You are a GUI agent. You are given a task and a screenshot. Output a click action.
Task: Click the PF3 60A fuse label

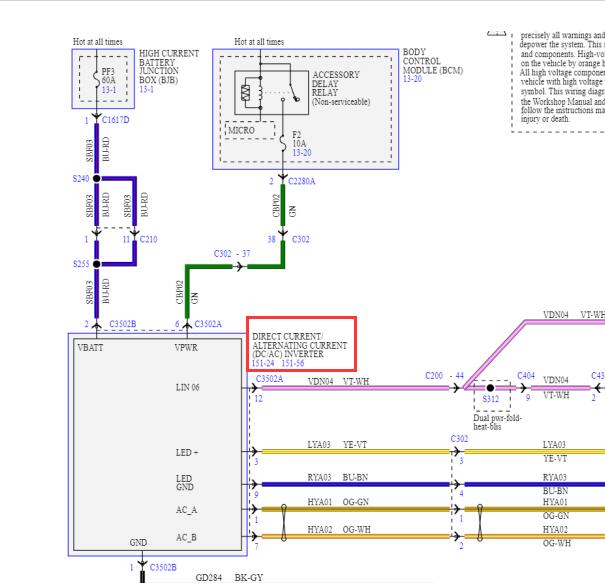(x=108, y=76)
